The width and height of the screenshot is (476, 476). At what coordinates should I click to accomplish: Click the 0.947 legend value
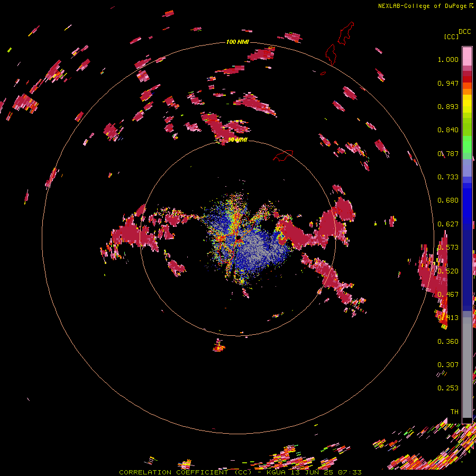click(448, 83)
